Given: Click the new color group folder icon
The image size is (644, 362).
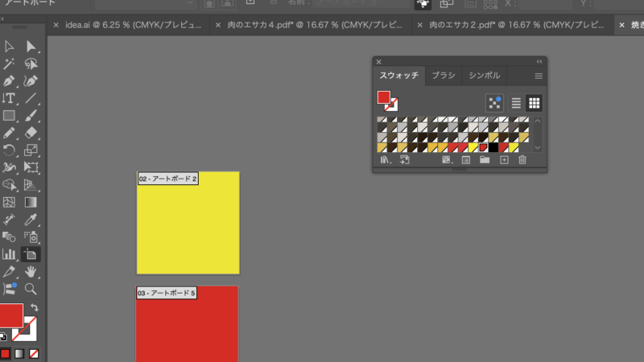Looking at the screenshot, I should click(x=485, y=160).
